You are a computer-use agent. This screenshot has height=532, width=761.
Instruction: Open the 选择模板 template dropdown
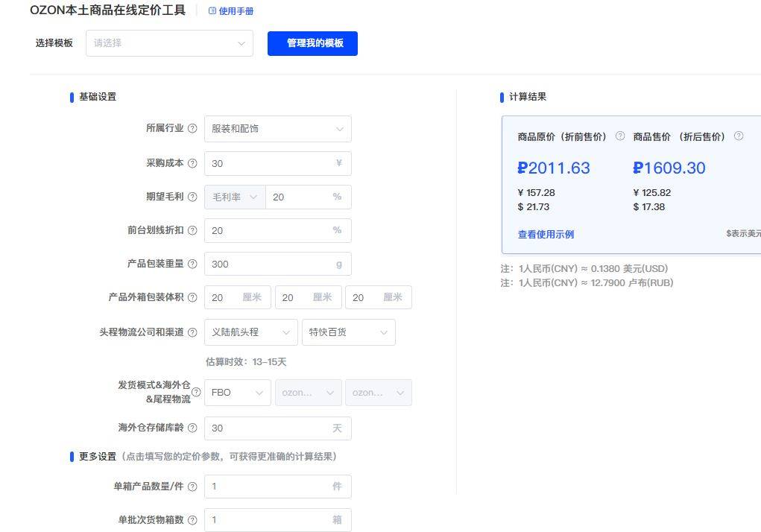pyautogui.click(x=169, y=43)
